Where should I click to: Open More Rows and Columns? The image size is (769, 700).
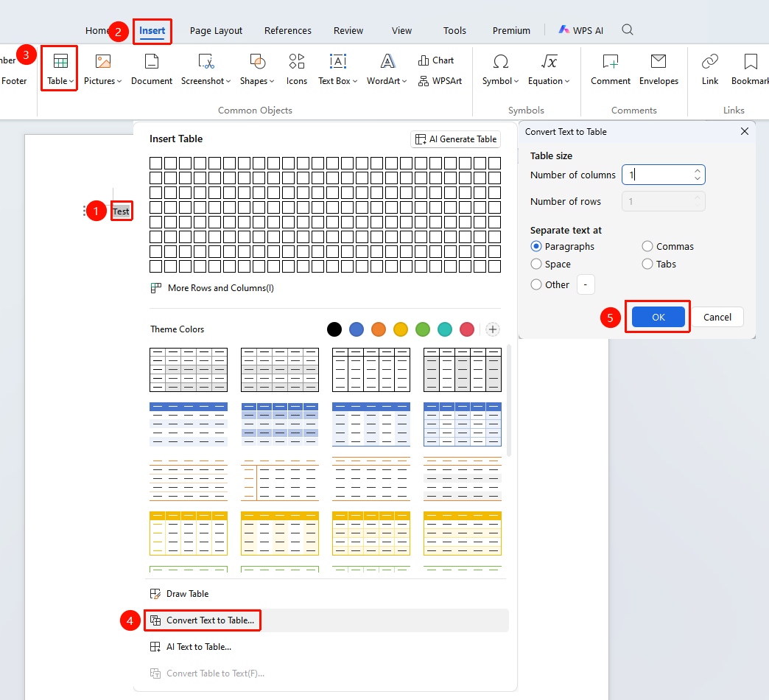(x=212, y=288)
